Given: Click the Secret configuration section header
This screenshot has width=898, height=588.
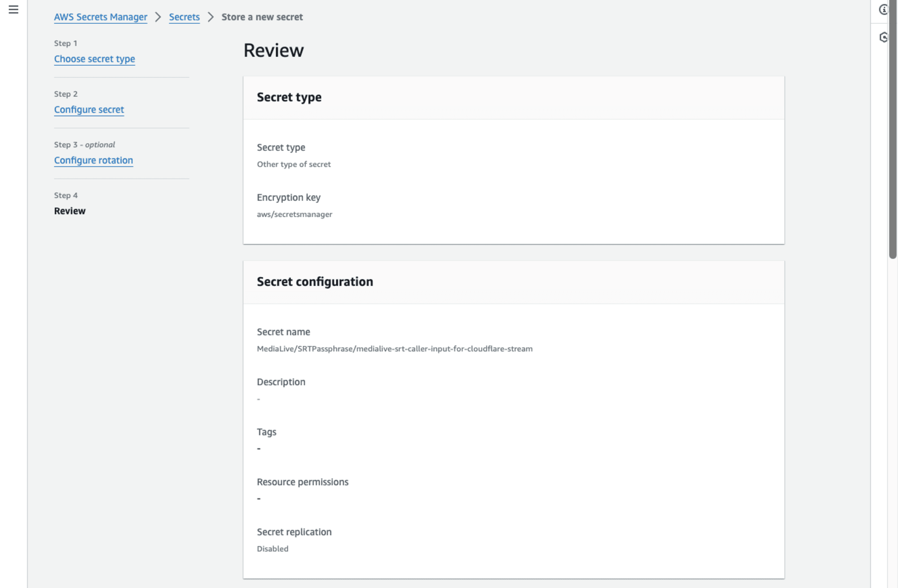Looking at the screenshot, I should pos(315,281).
